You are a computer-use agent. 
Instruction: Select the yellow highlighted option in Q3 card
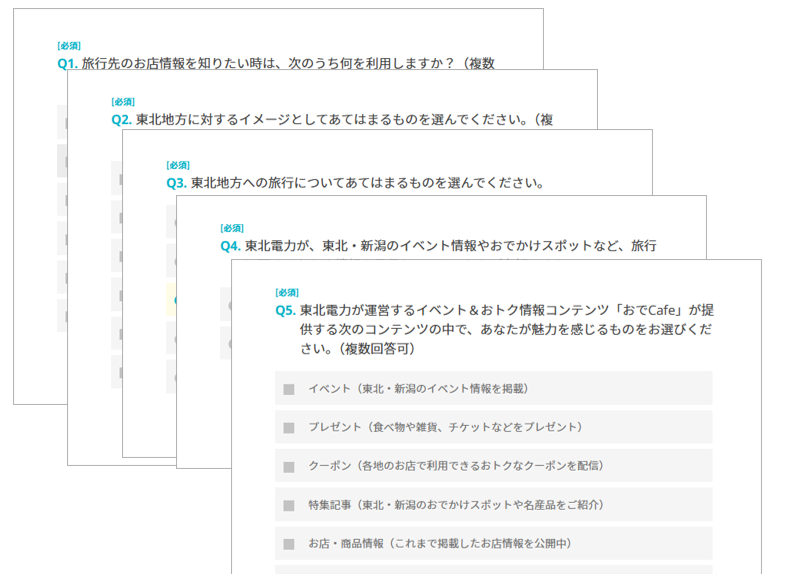[x=171, y=299]
